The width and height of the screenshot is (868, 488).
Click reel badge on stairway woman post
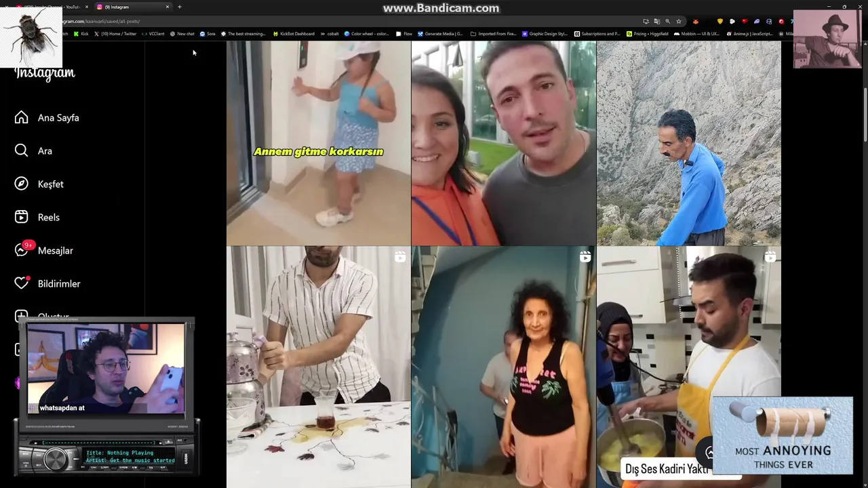click(585, 257)
